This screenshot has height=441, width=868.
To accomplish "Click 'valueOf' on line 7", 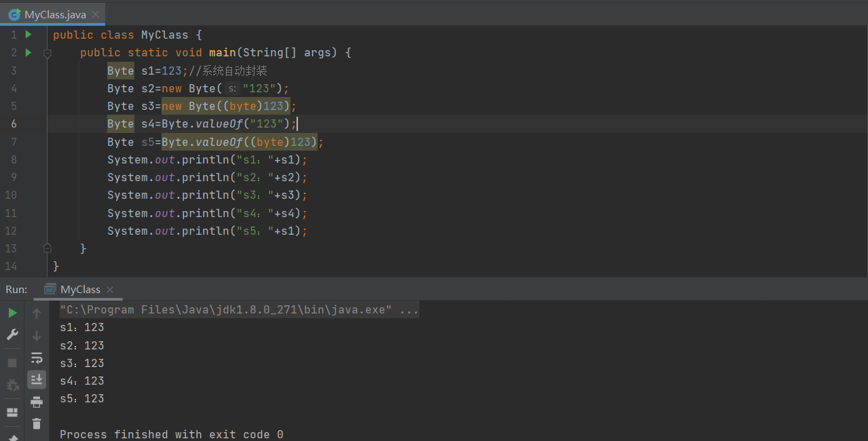I will pyautogui.click(x=219, y=142).
